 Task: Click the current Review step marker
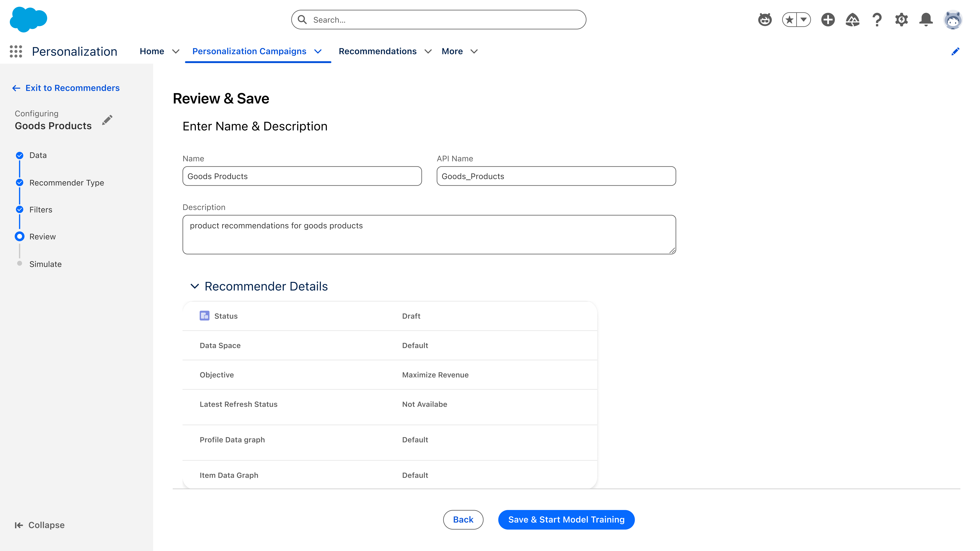coord(19,237)
